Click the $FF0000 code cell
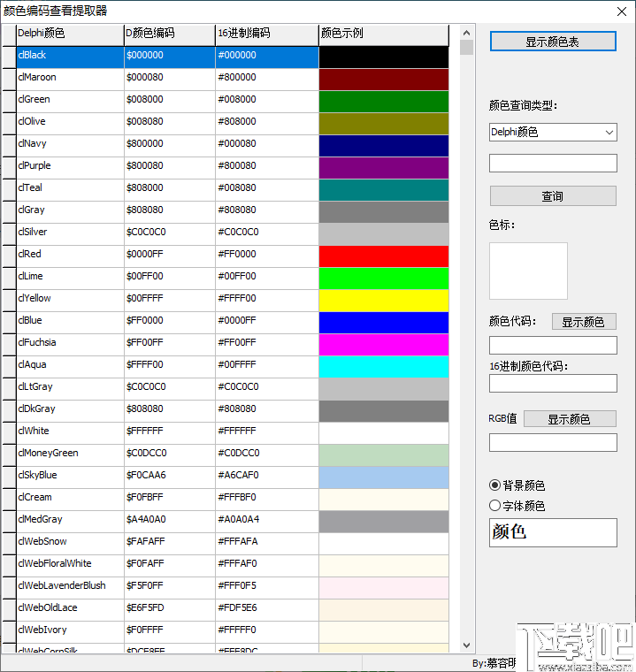Viewport: 636px width, 672px height. [x=170, y=322]
